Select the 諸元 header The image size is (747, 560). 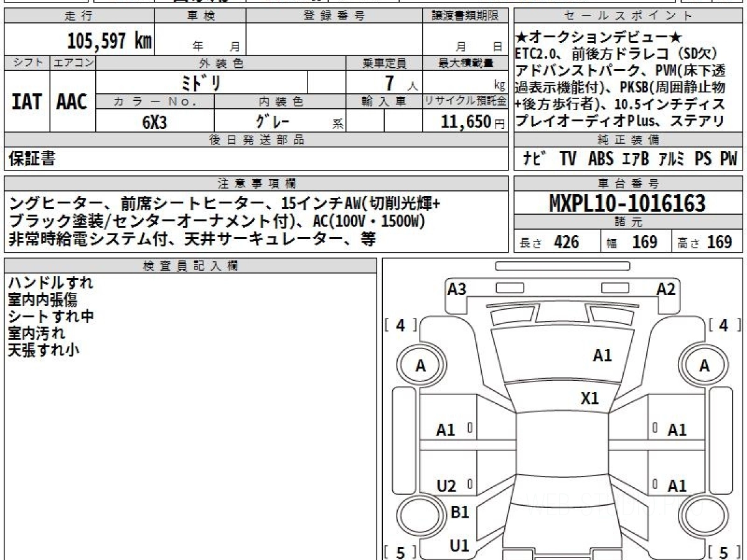(628, 222)
